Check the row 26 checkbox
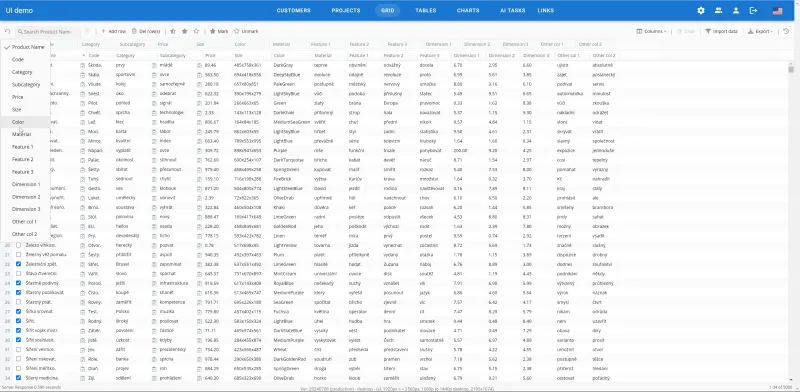Screen dimensions: 800x392 pos(18,302)
